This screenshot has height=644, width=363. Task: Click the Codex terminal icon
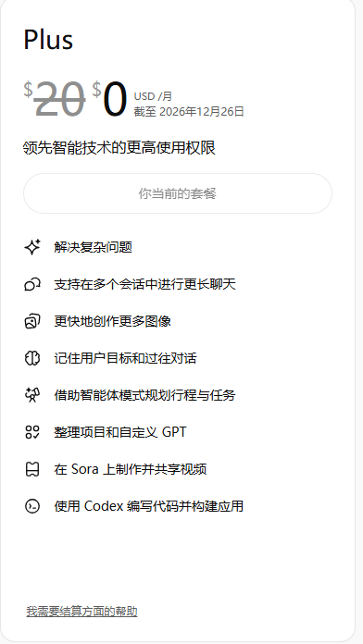coord(32,506)
